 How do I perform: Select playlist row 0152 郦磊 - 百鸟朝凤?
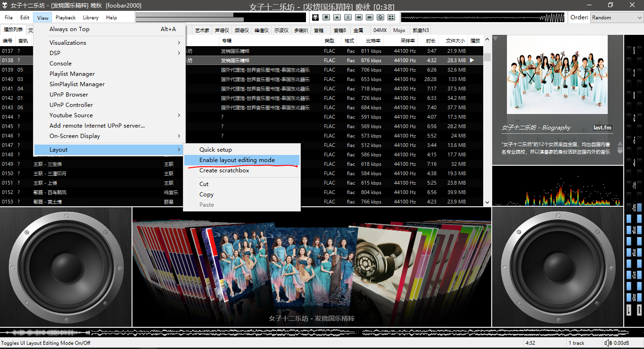241,192
